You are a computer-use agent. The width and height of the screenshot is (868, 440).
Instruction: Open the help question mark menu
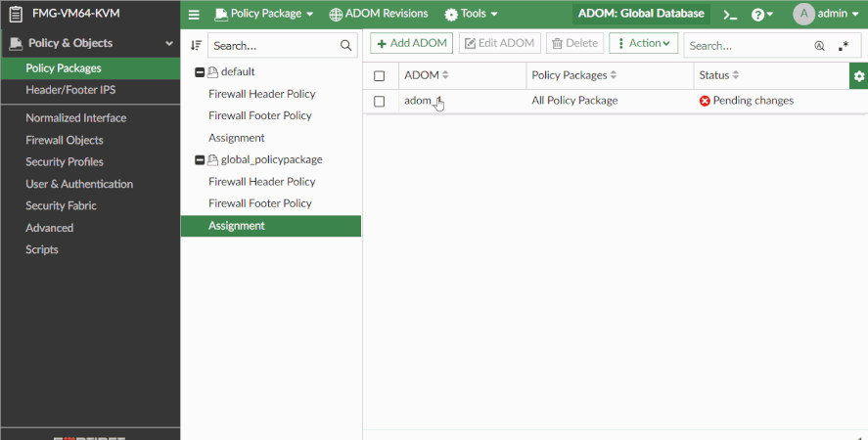click(761, 15)
